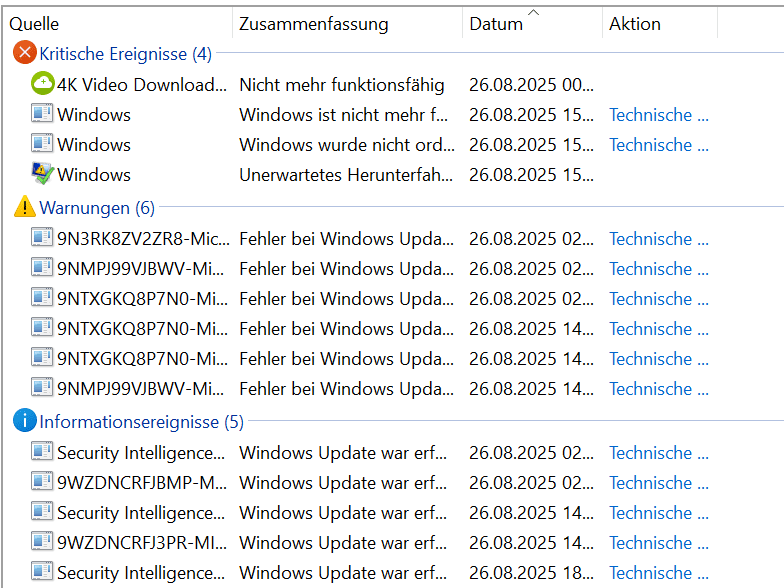Click the icon of 9WZDNCRFJ3PR information entry

(x=42, y=543)
